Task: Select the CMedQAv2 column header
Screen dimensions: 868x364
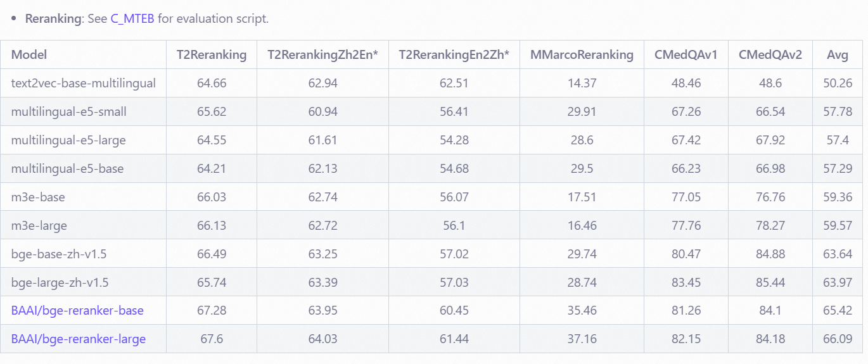Action: tap(770, 54)
